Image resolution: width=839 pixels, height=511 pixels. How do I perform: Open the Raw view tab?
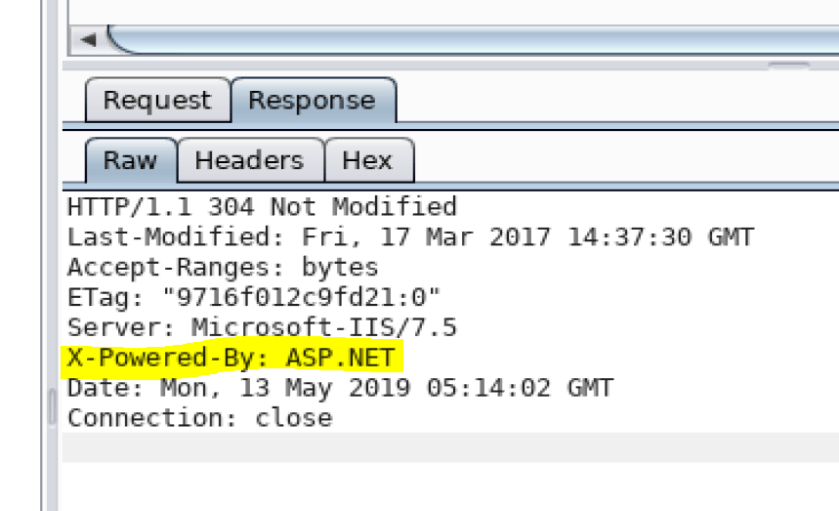click(x=130, y=161)
